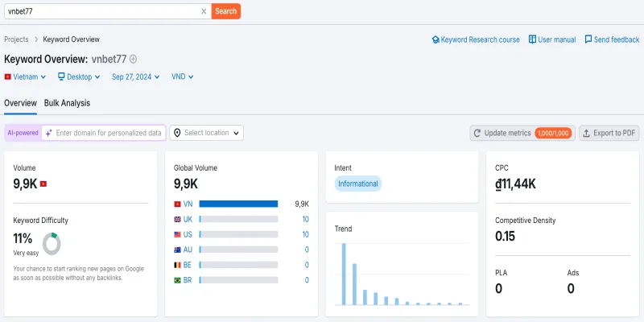Click the graduation cap course icon
Viewport: 644px width, 322px height.
[436, 39]
